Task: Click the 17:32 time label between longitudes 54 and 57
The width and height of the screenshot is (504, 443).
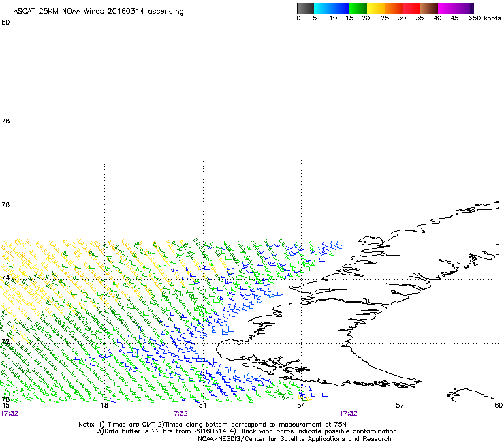Action: click(349, 414)
